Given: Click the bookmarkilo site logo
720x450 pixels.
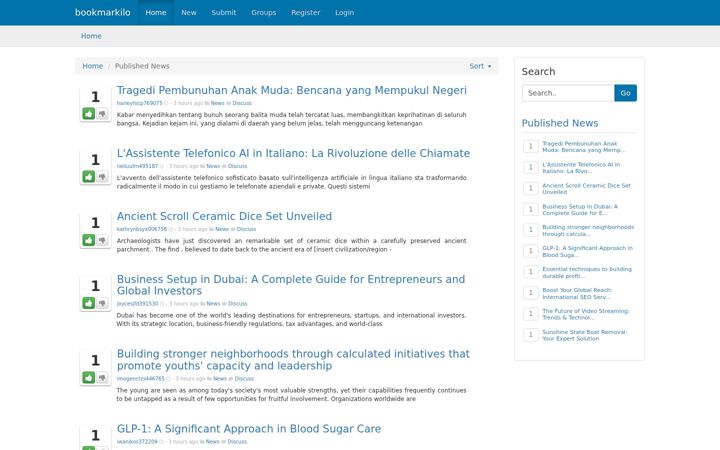Looking at the screenshot, I should (x=103, y=12).
